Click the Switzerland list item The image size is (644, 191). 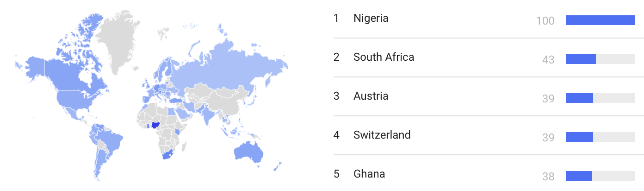[x=382, y=135]
